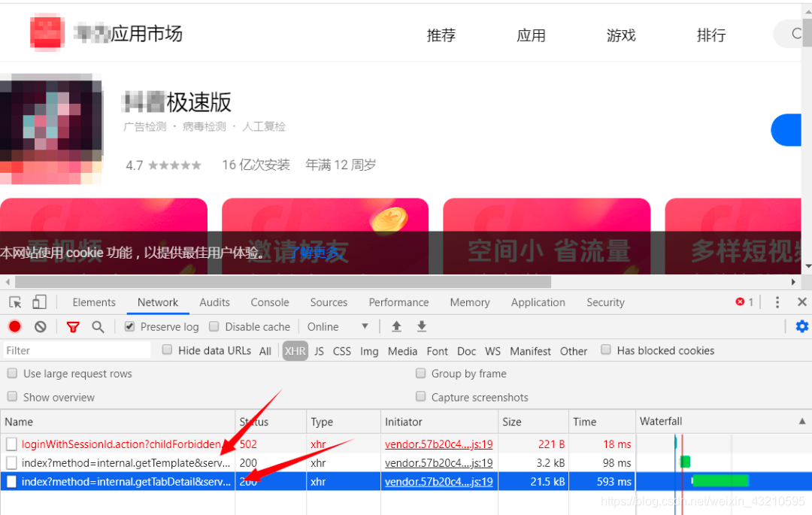
Task: Enable Group by frame checkbox
Action: point(420,373)
